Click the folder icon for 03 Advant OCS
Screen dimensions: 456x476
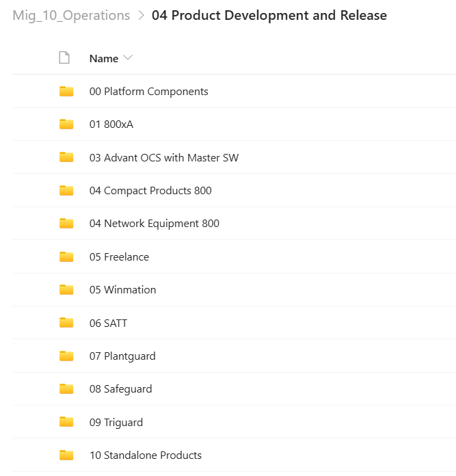pyautogui.click(x=66, y=157)
